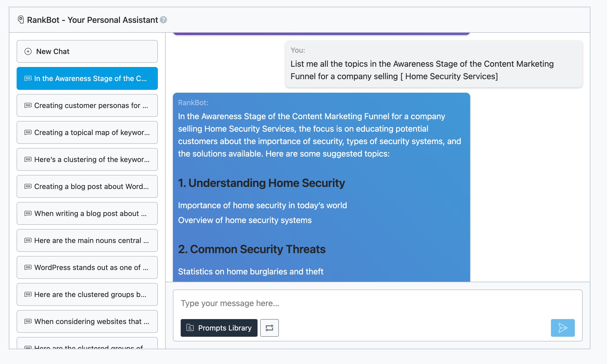Open Creating a blog post about Word chat
This screenshot has height=364, width=607.
coord(87,186)
